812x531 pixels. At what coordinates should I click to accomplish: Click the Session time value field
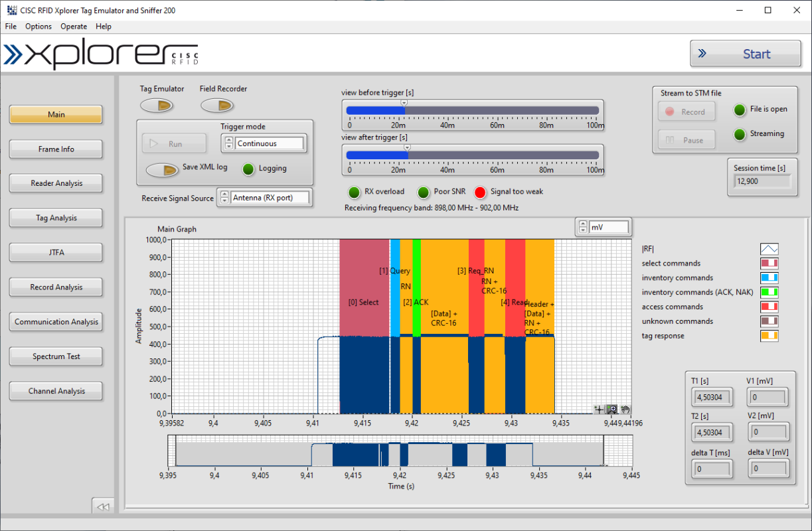coord(762,181)
